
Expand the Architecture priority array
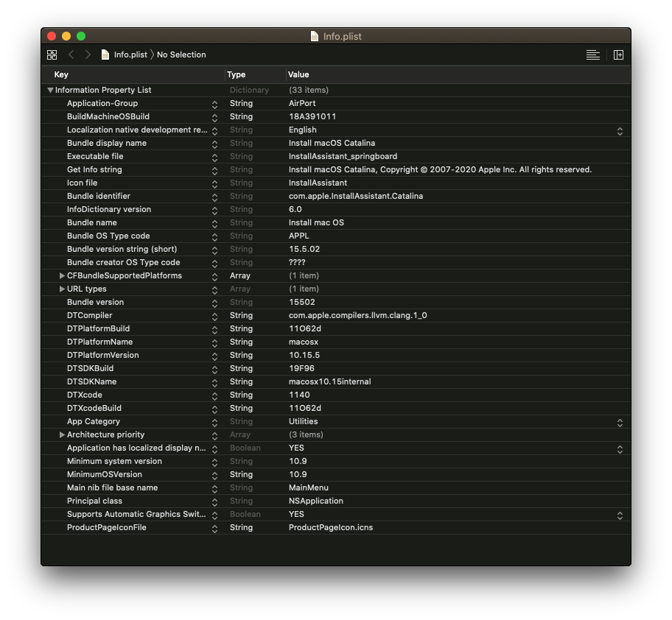(x=62, y=434)
